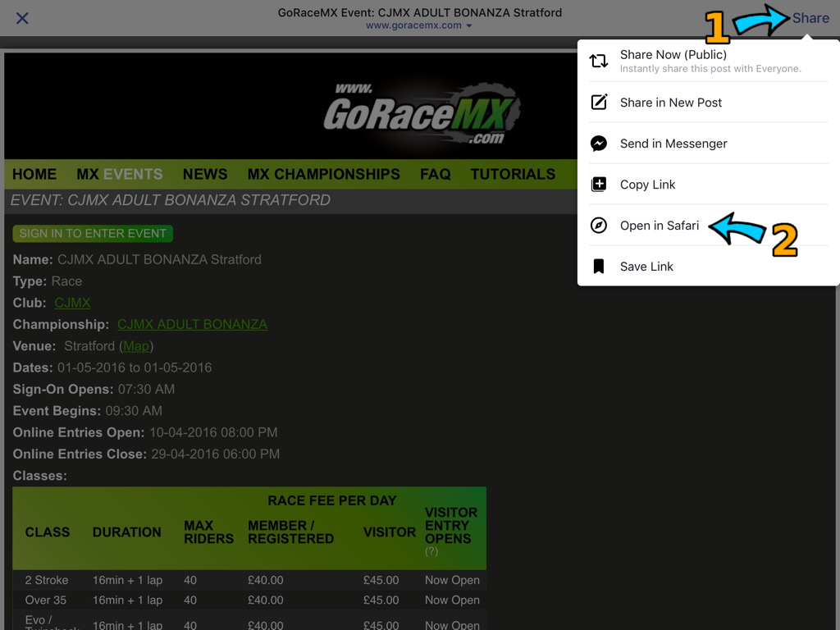Select Share in New Post

708,103
